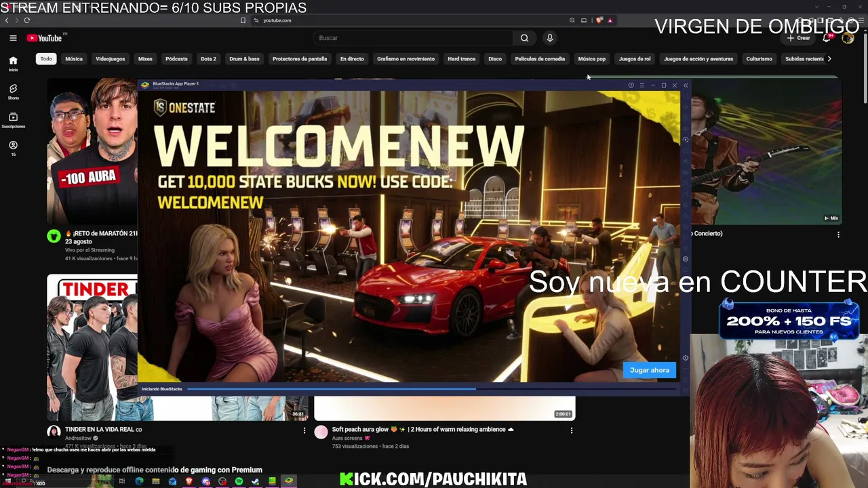Open BlueStacks help question mark icon
Screen dimensions: 868x488
(x=631, y=85)
